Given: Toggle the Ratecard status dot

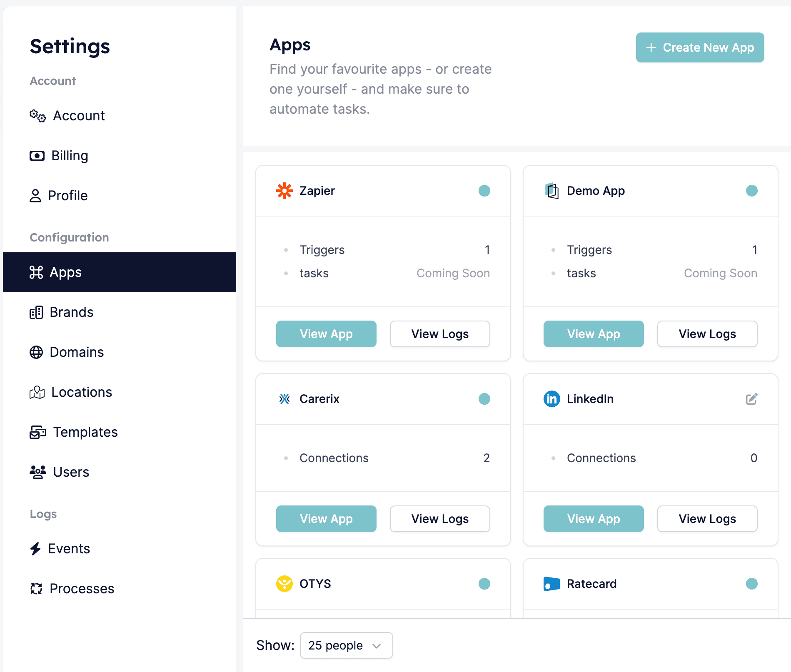Looking at the screenshot, I should 752,584.
